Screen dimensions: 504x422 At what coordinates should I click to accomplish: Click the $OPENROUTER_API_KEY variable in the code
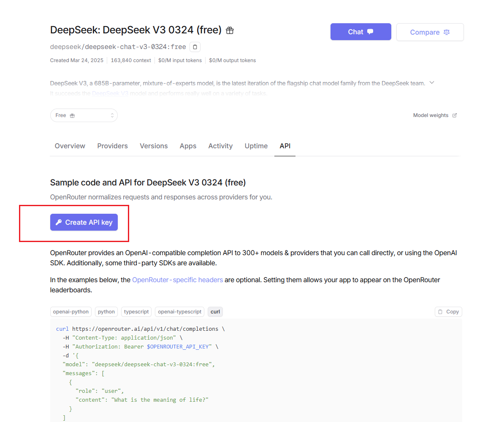tap(178, 347)
